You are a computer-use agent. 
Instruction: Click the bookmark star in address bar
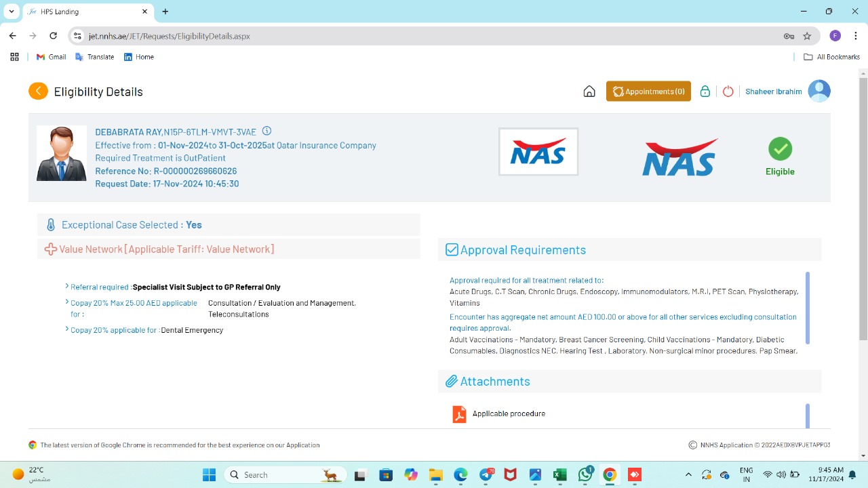point(807,36)
